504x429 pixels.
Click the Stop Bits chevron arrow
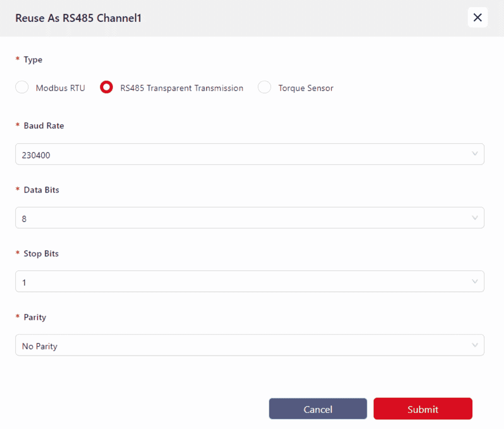pos(475,281)
